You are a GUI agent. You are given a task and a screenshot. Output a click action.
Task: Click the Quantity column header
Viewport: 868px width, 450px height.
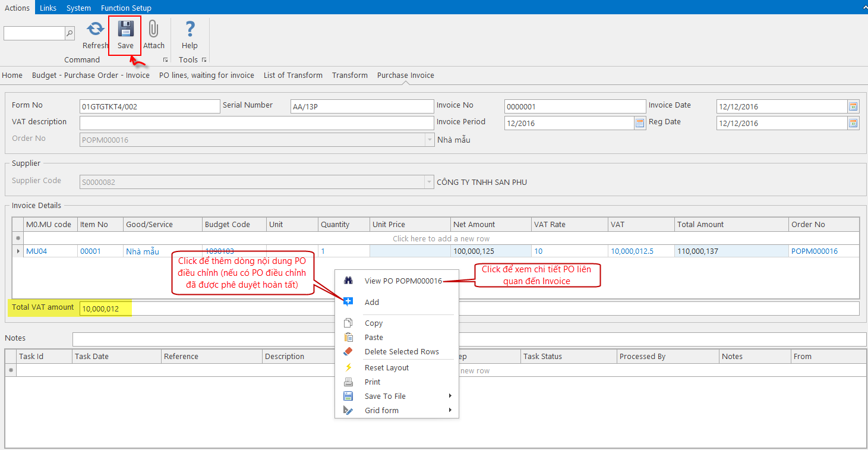click(x=343, y=225)
